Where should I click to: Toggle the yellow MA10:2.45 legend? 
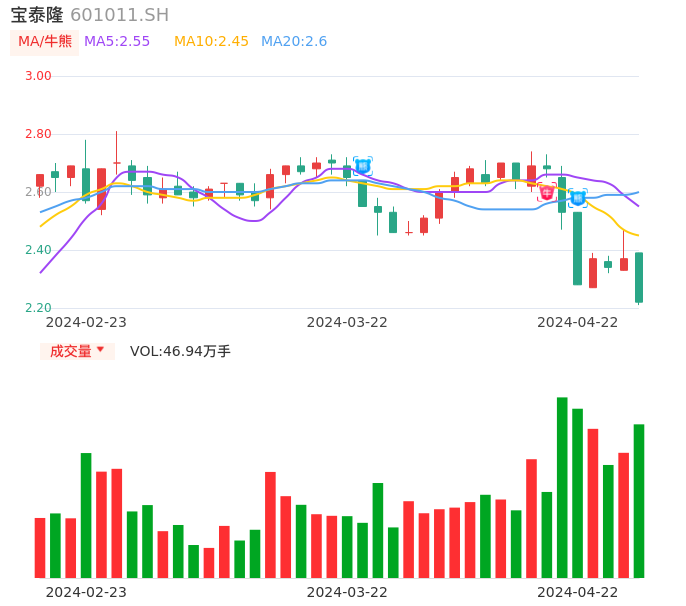tap(211, 42)
